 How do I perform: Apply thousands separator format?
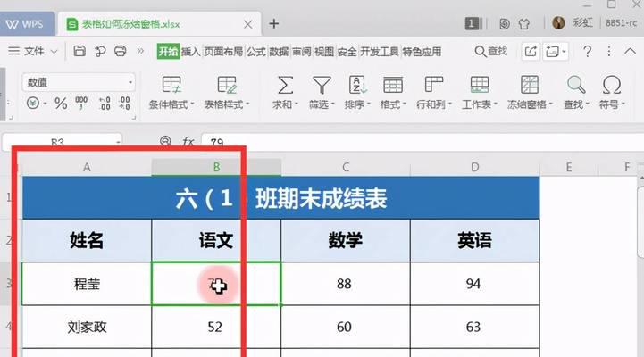pyautogui.click(x=81, y=103)
